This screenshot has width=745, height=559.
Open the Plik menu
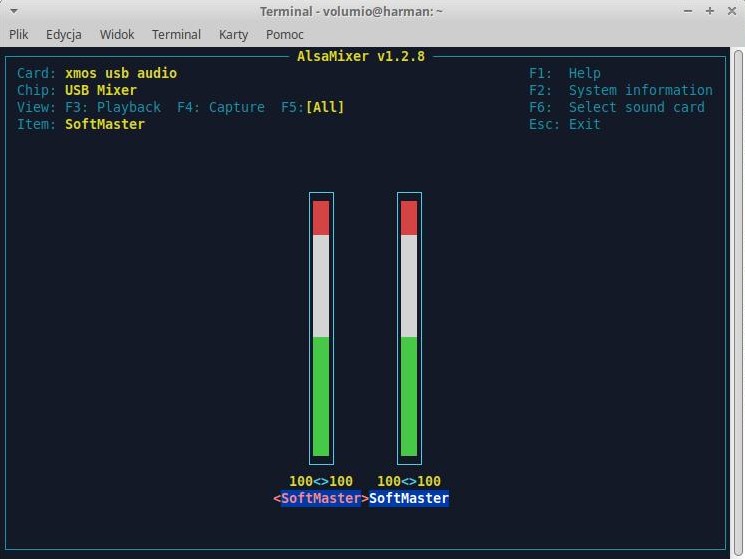(x=19, y=34)
